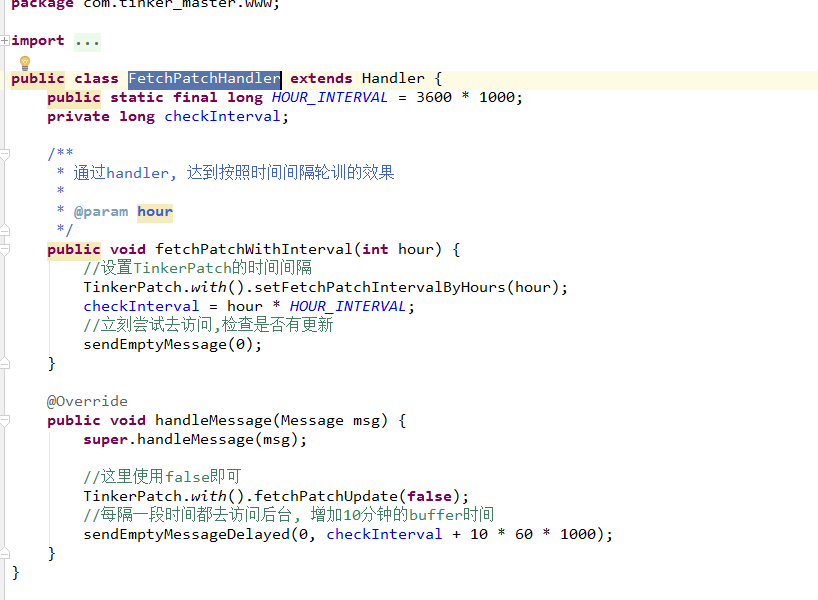Click the folded import ellipsis placeholder

coord(87,41)
